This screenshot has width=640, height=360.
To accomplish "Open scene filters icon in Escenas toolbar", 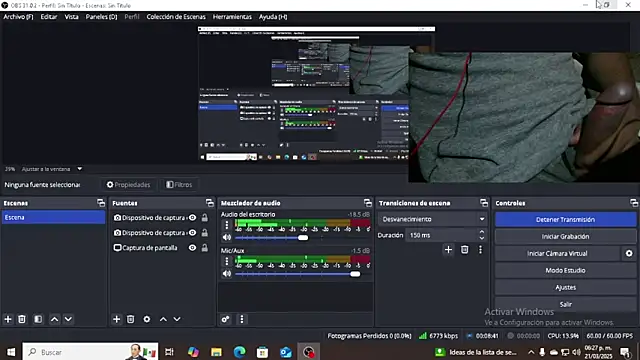I will pos(38,319).
